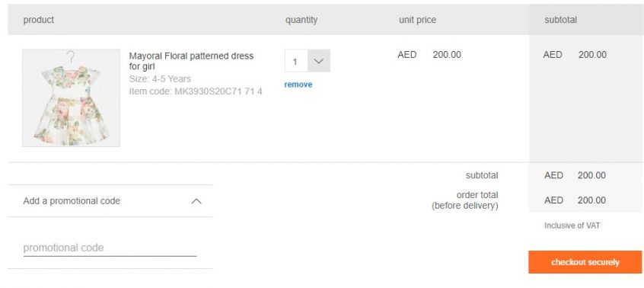Click the order total AED 200.00 amount
The image size is (644, 288).
coord(575,200)
